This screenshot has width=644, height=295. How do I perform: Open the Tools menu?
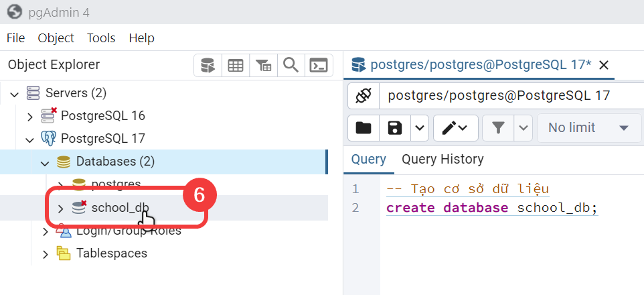click(x=101, y=38)
